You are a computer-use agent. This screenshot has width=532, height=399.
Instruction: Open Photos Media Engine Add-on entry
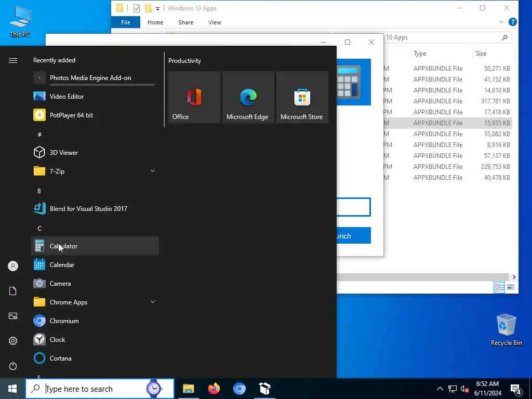[95, 78]
